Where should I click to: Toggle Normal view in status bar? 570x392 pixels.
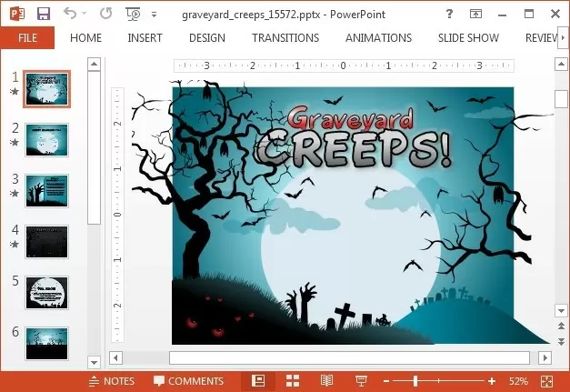coord(258,381)
